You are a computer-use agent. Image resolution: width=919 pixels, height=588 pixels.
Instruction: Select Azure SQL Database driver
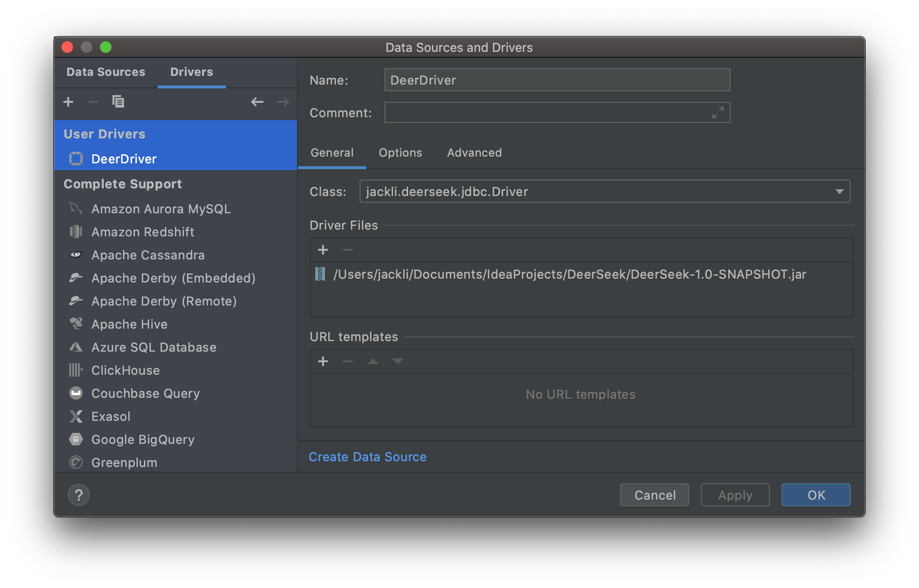tap(176, 347)
